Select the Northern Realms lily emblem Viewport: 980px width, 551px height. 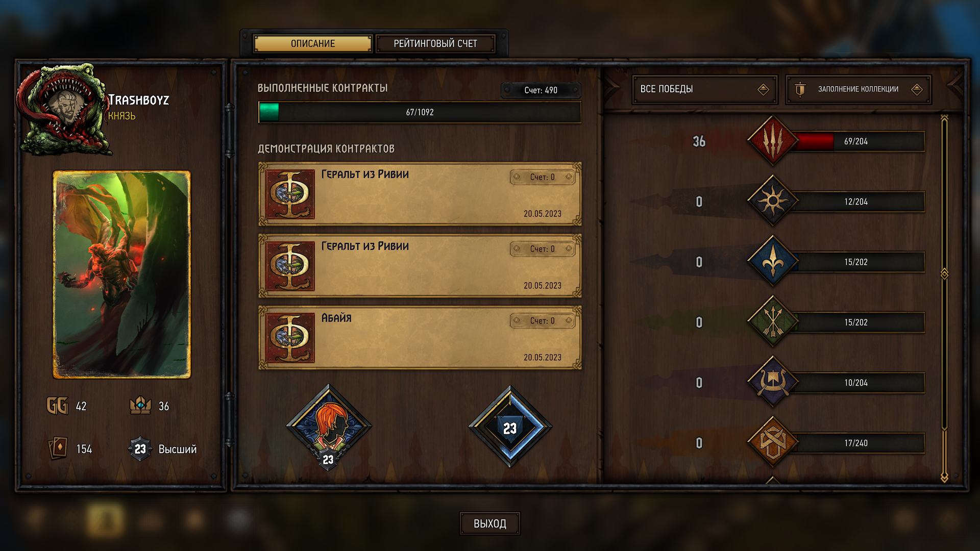click(x=772, y=261)
